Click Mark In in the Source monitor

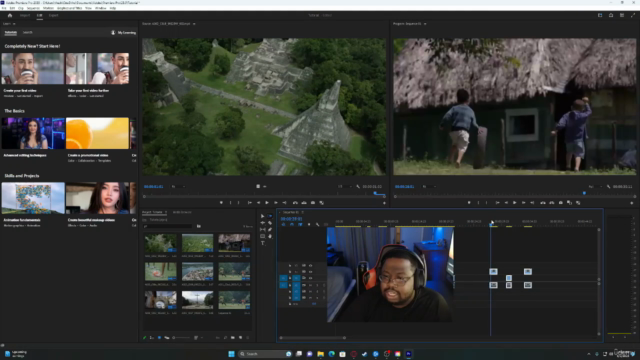tap(230, 202)
